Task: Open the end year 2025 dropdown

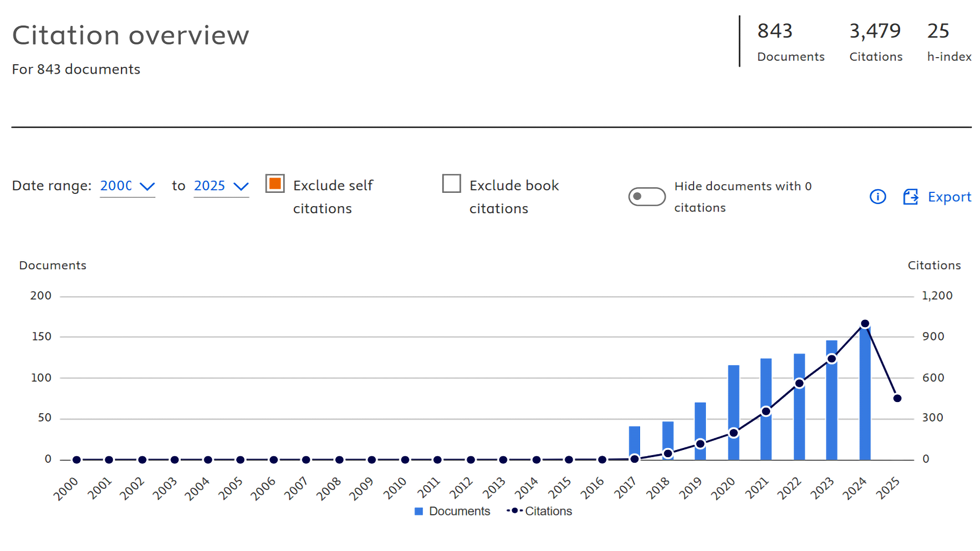Action: pos(221,186)
